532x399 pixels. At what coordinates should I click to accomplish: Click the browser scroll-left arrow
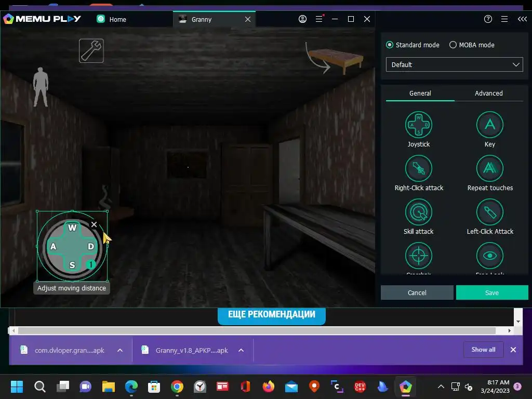click(x=13, y=330)
